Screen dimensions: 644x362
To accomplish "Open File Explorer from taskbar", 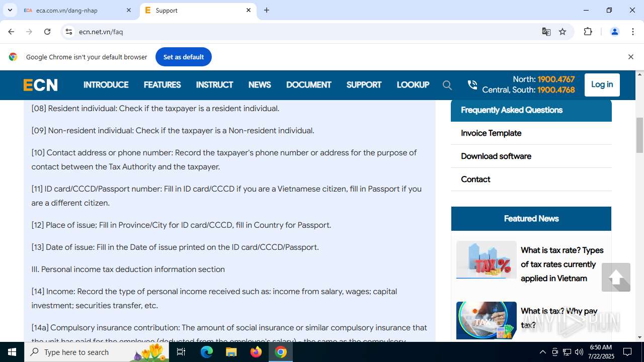I will coord(231,352).
